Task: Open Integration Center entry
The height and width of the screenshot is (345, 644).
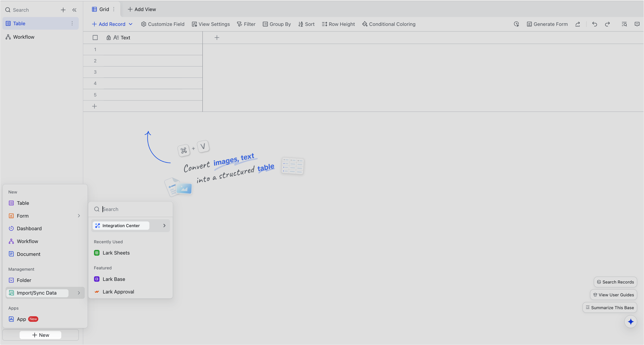Action: pyautogui.click(x=130, y=226)
